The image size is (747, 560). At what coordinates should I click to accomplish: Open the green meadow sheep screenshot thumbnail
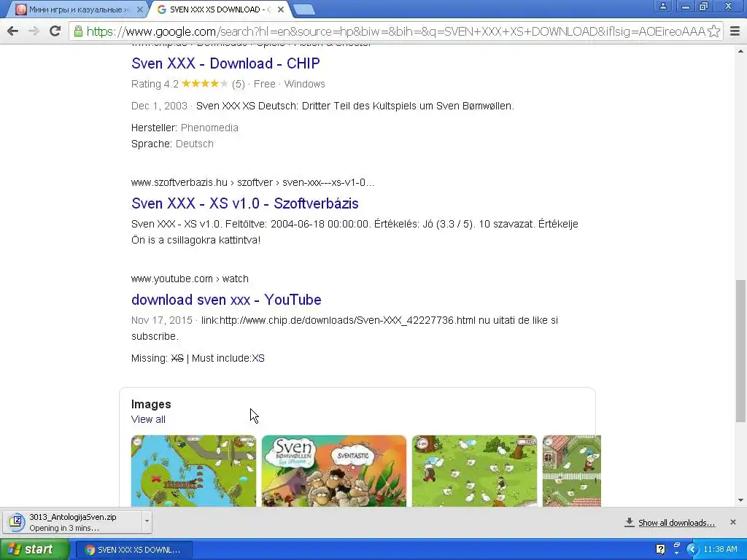point(474,470)
